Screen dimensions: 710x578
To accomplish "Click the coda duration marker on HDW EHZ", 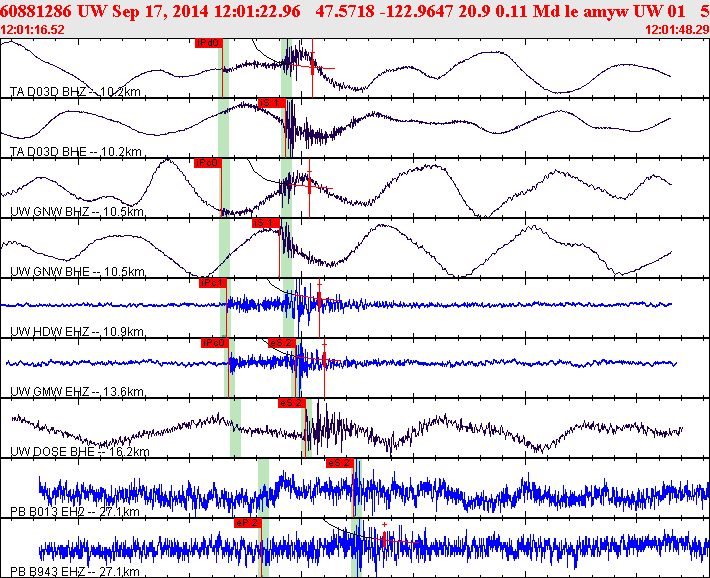I will tap(319, 299).
